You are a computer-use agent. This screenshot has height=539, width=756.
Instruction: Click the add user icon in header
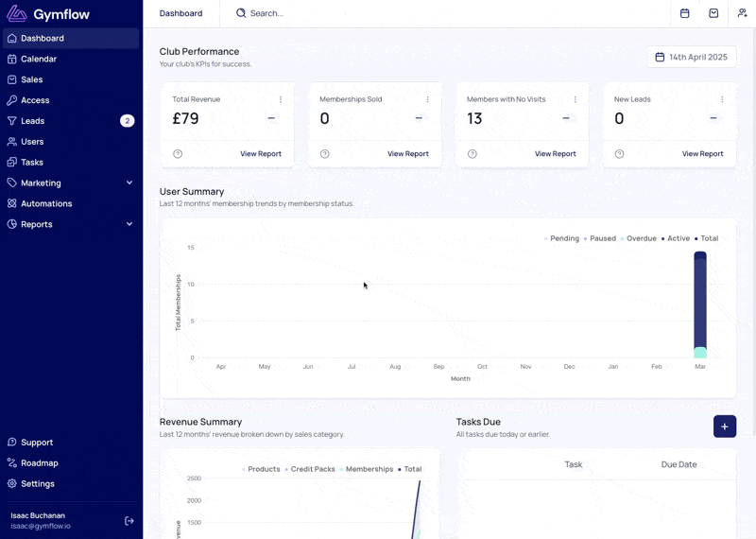coord(743,13)
